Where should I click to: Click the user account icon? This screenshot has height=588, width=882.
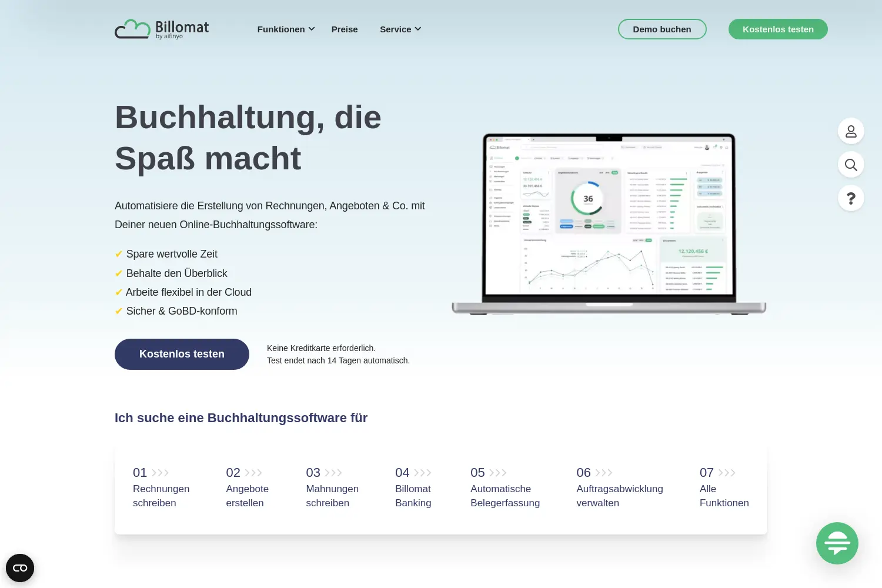(x=851, y=131)
